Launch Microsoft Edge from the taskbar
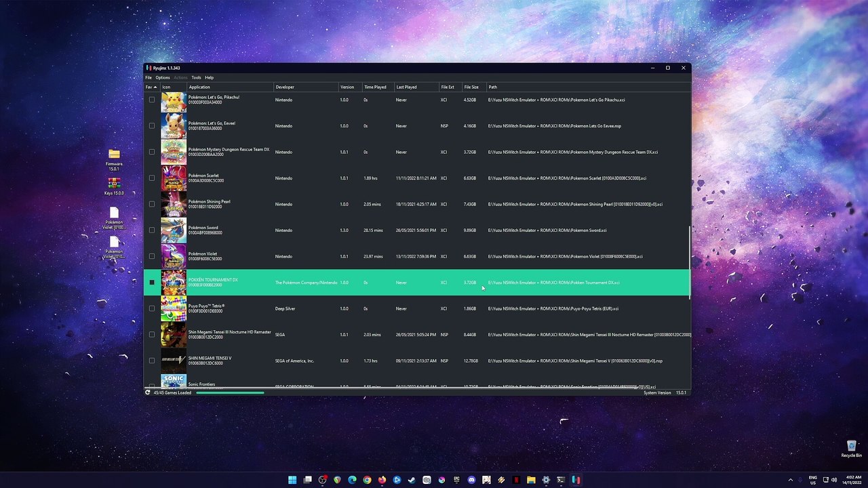This screenshot has width=868, height=488. pos(352,480)
